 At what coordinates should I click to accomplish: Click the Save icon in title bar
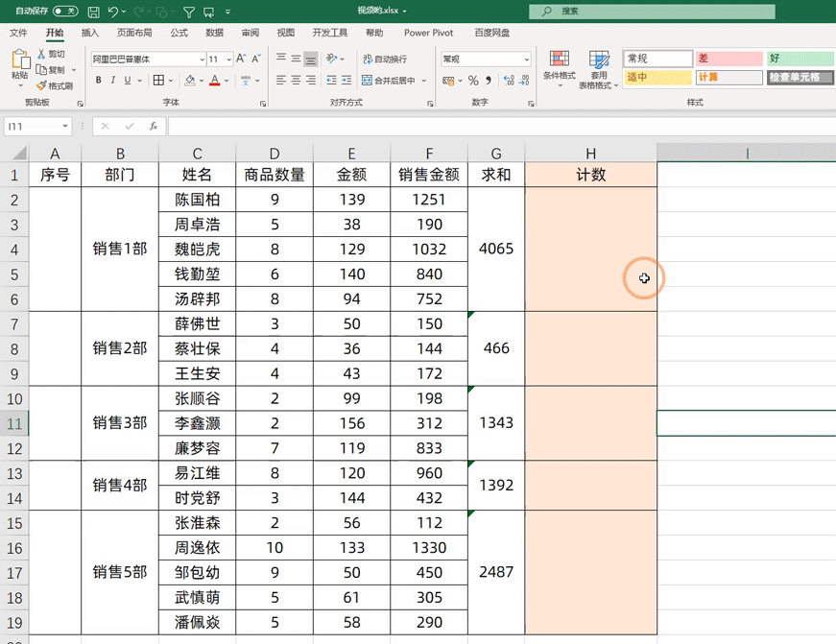[93, 12]
